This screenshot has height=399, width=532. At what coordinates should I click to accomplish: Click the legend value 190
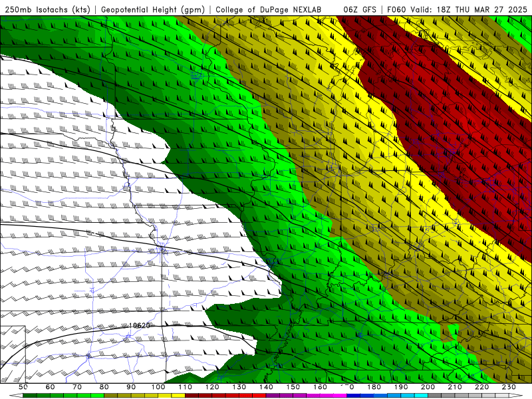[401, 387]
